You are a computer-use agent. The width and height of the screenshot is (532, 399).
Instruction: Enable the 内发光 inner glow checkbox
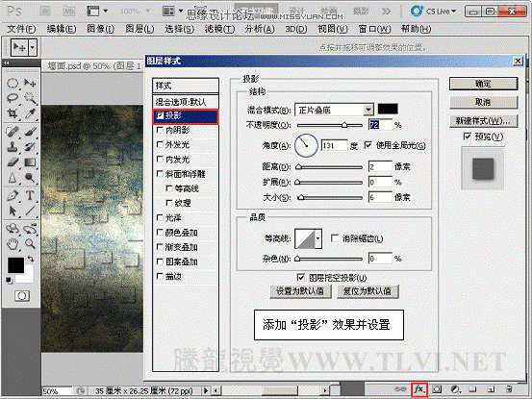click(160, 159)
